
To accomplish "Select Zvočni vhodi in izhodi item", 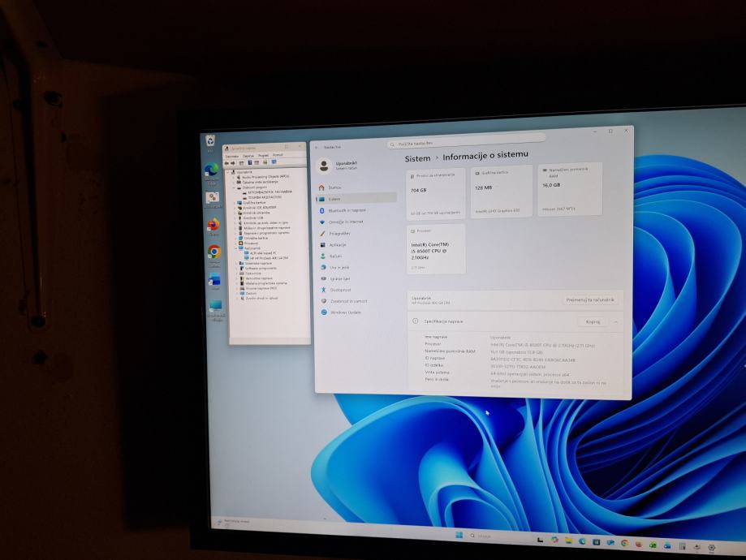I will (x=261, y=299).
